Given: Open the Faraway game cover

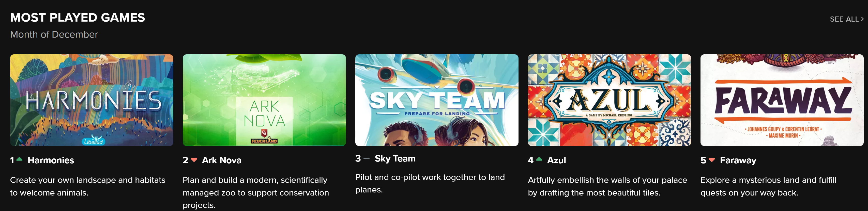Looking at the screenshot, I should click(x=782, y=100).
